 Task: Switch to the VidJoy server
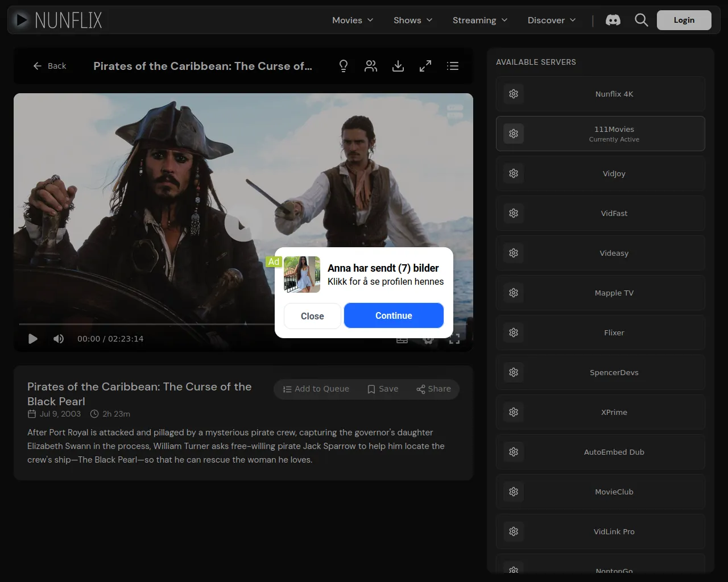pyautogui.click(x=601, y=173)
